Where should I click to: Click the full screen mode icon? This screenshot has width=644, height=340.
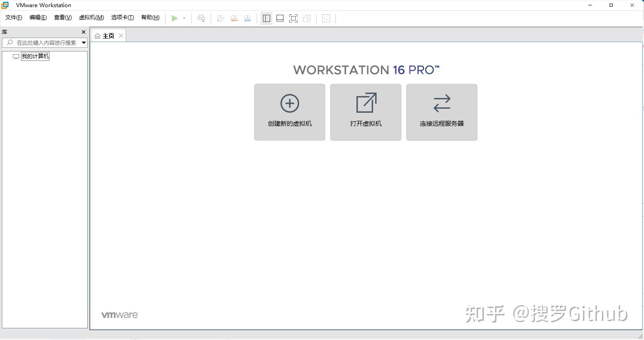coord(293,18)
